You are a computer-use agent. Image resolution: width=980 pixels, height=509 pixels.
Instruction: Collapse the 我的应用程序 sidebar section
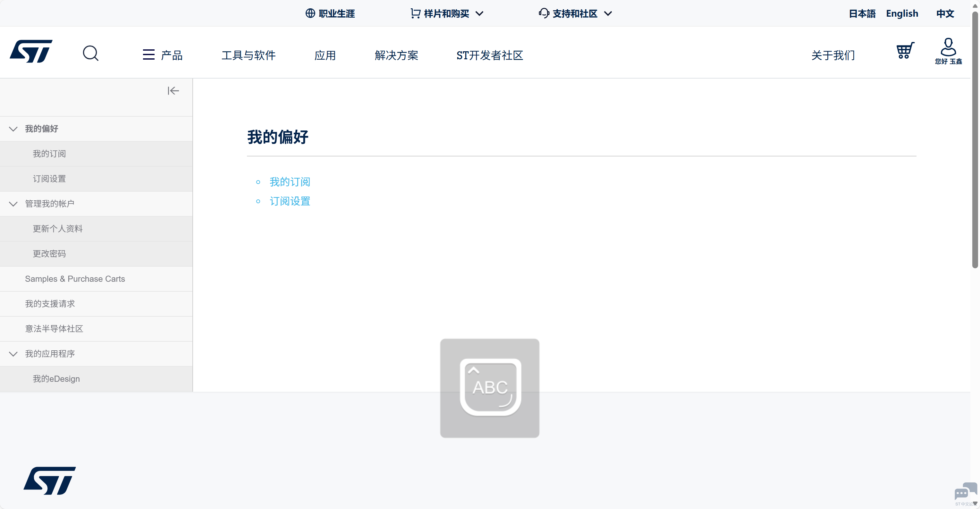click(13, 354)
